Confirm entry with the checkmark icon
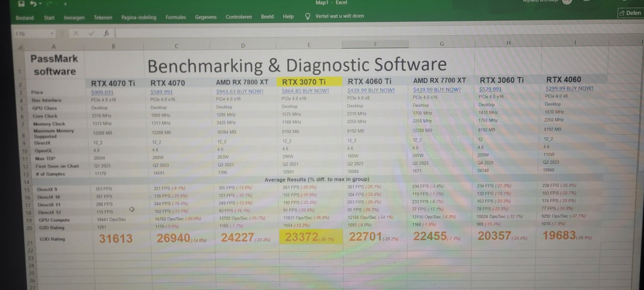Screen dimensions: 644x290 tap(92, 33)
